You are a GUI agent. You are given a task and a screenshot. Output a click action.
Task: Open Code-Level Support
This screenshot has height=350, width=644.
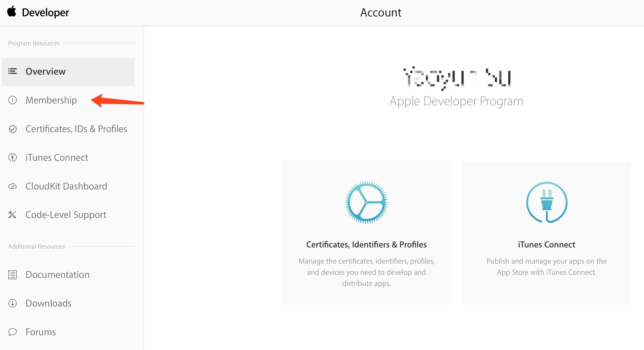[66, 215]
